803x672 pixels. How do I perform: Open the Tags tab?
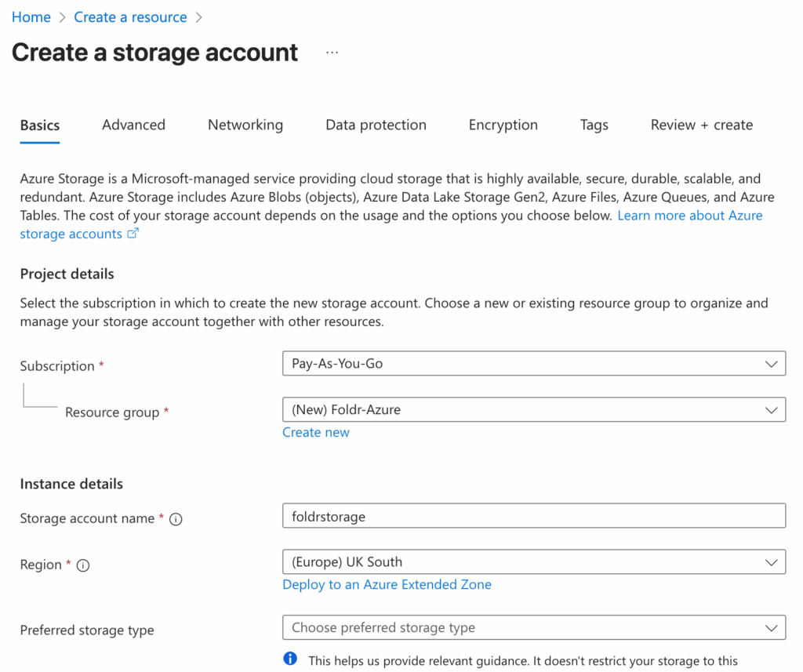coord(594,125)
